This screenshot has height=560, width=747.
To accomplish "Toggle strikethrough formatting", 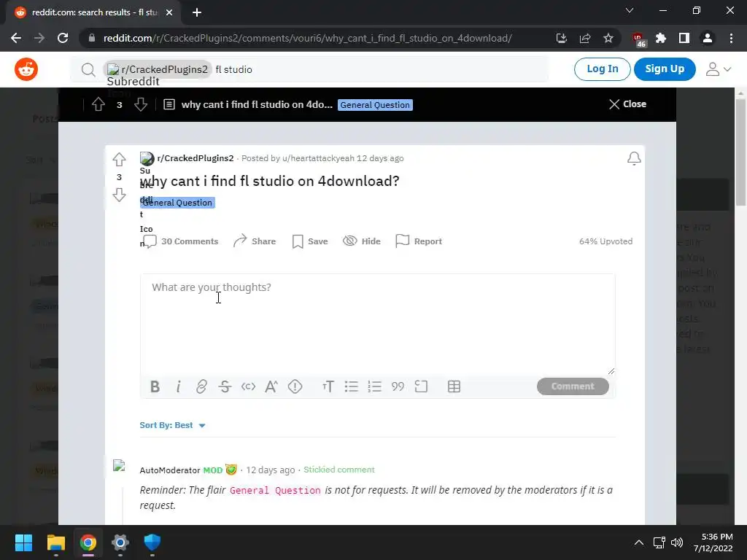I will coord(225,386).
